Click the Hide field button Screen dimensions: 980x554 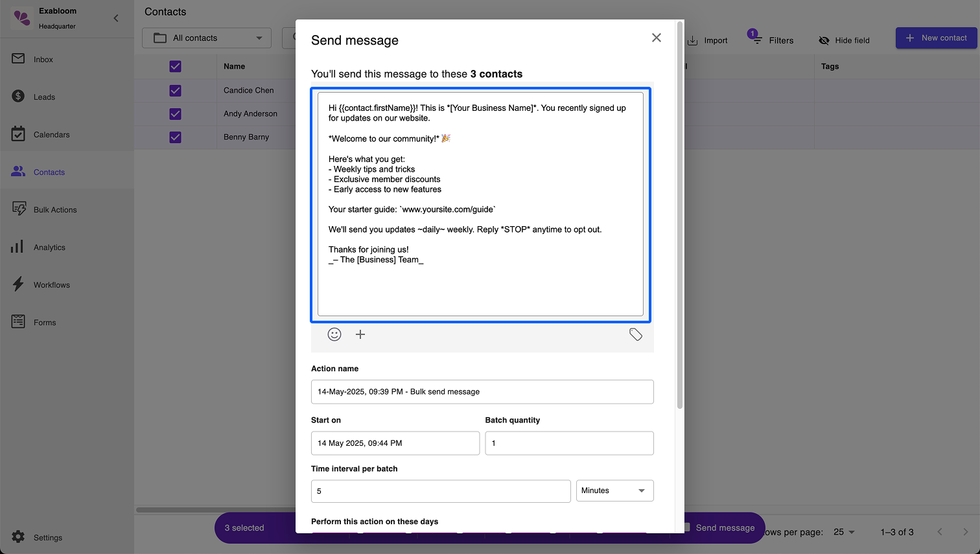844,40
